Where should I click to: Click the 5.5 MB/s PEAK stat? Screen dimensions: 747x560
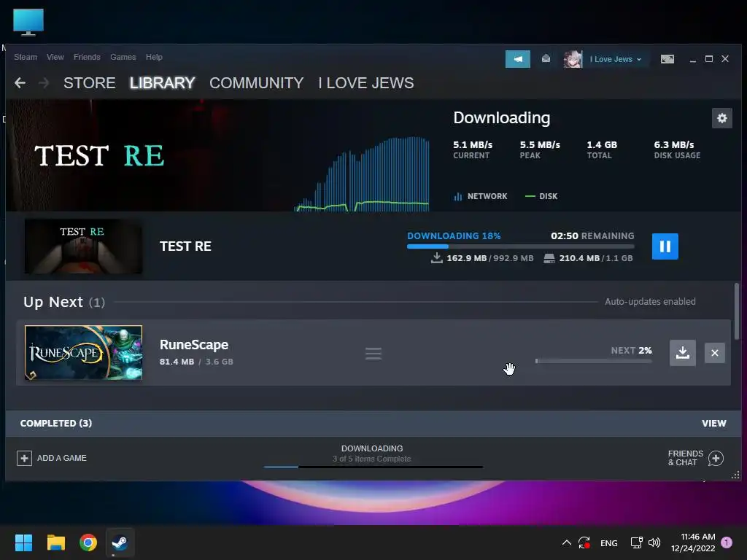(x=540, y=149)
